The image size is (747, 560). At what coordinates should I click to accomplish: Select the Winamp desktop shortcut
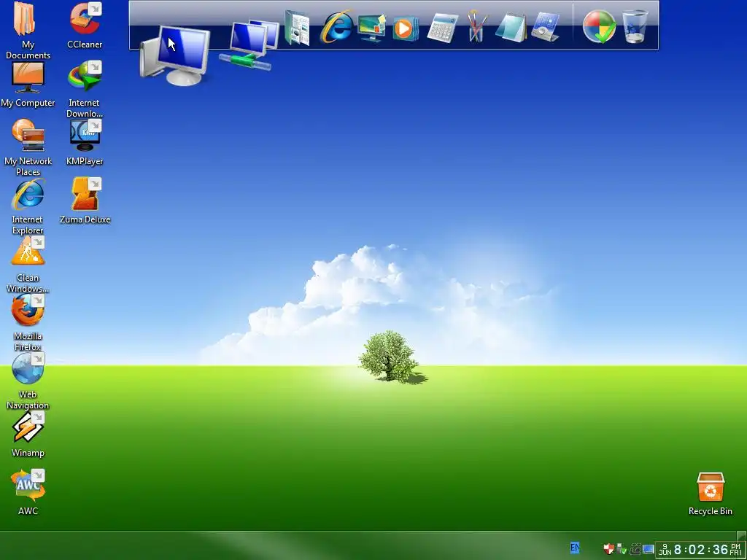click(x=28, y=427)
